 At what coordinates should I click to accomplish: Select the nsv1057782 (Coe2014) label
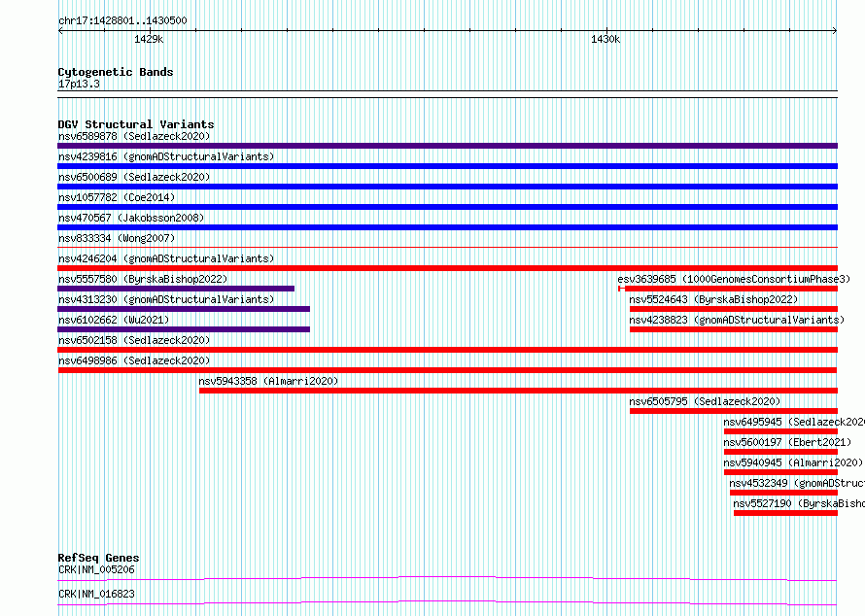click(117, 197)
